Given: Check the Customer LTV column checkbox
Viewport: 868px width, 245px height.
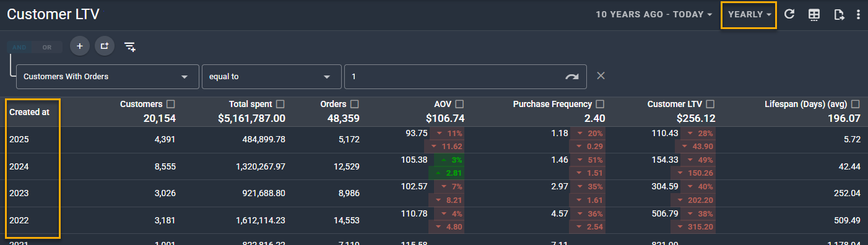Looking at the screenshot, I should (710, 104).
